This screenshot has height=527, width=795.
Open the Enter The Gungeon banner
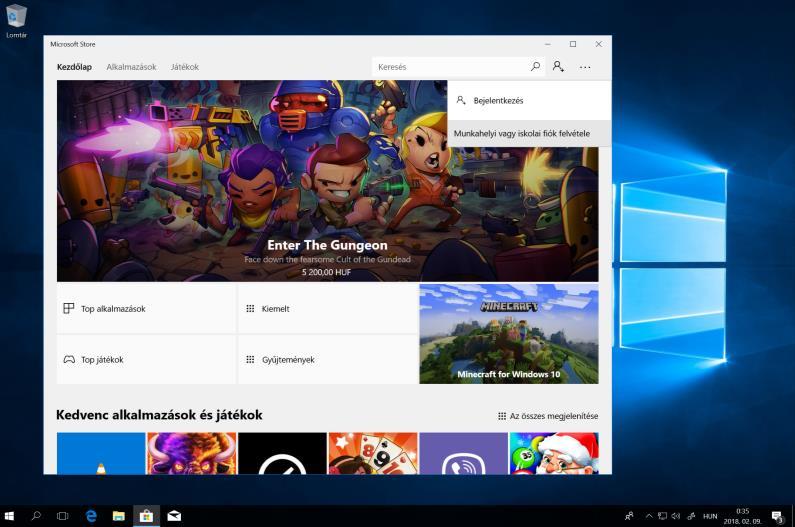point(328,181)
